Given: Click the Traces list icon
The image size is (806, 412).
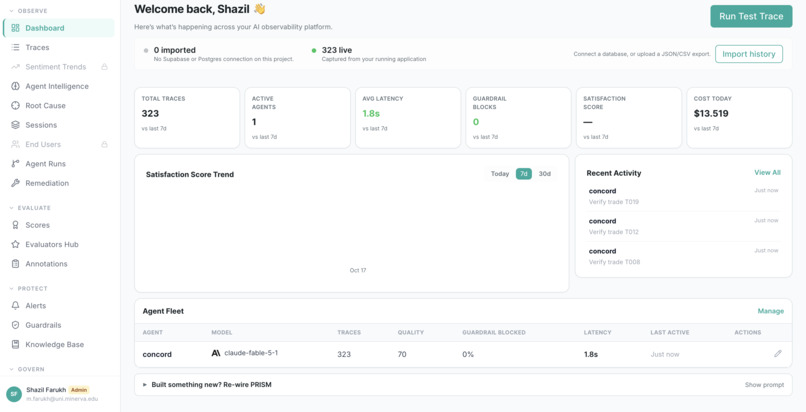Looking at the screenshot, I should pyautogui.click(x=15, y=47).
